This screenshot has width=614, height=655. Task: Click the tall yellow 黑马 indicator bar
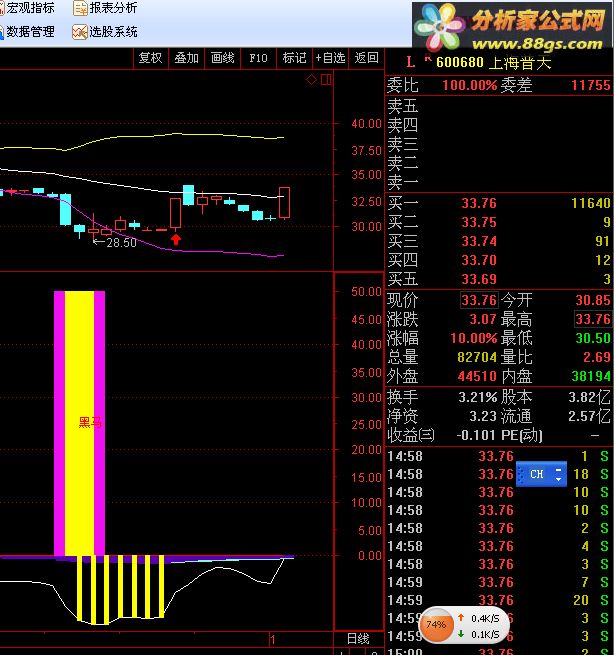[79, 424]
